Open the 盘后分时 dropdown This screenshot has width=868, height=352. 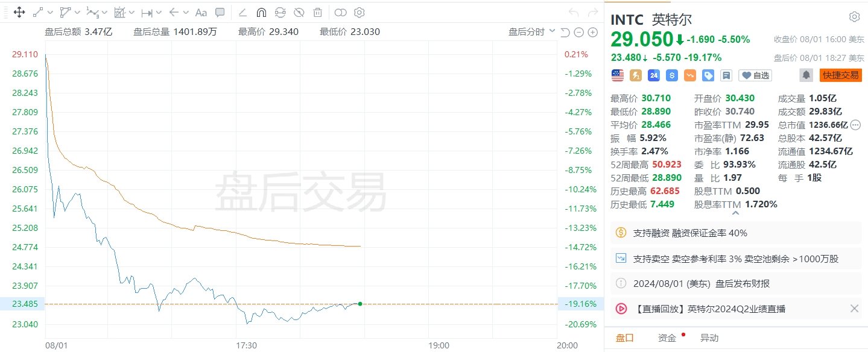coord(532,32)
